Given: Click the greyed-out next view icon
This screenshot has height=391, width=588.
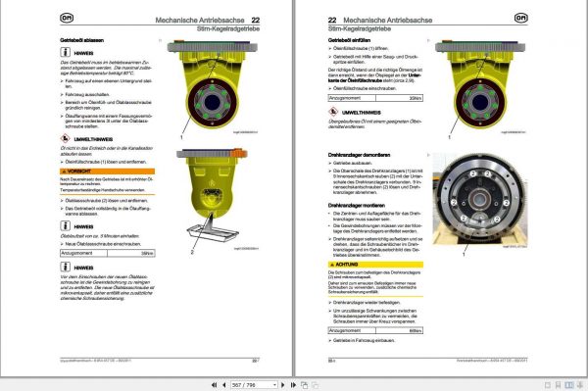Looking at the screenshot, I should [315, 385].
